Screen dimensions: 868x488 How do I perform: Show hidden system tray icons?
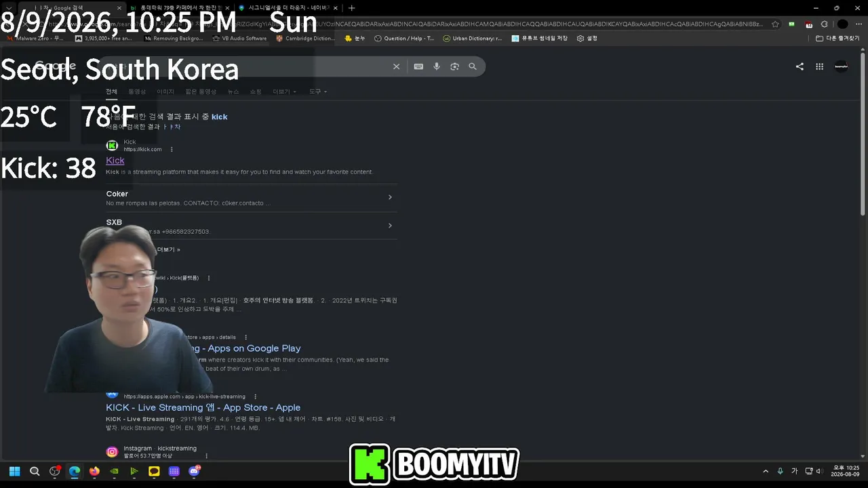tap(766, 471)
